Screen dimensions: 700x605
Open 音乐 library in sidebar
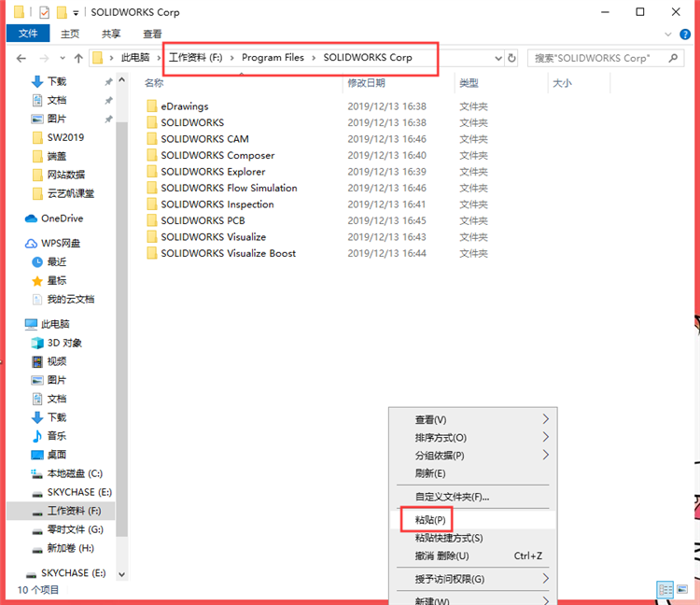tap(57, 436)
